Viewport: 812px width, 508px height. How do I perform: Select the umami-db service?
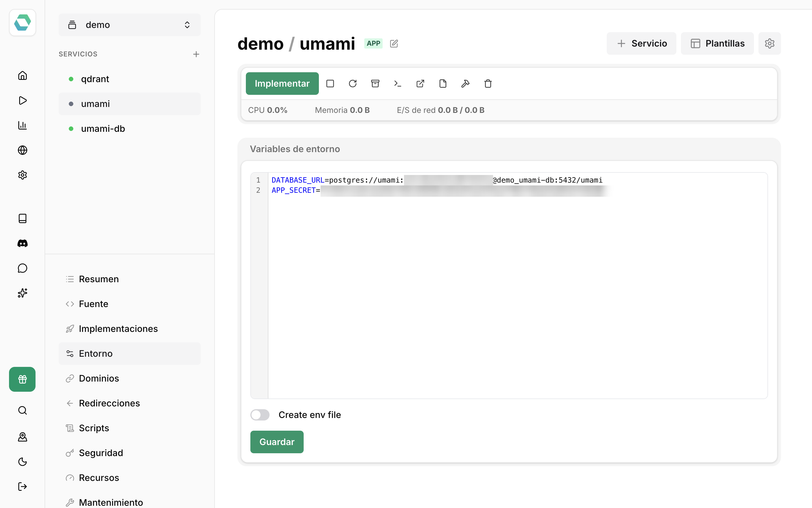[x=129, y=129]
